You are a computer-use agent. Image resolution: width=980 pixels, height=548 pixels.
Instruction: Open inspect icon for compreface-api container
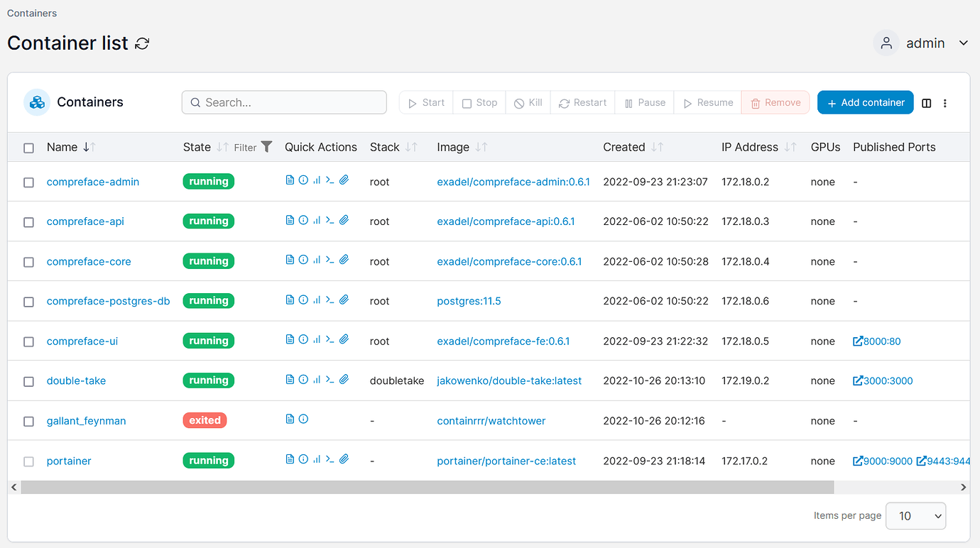point(303,220)
